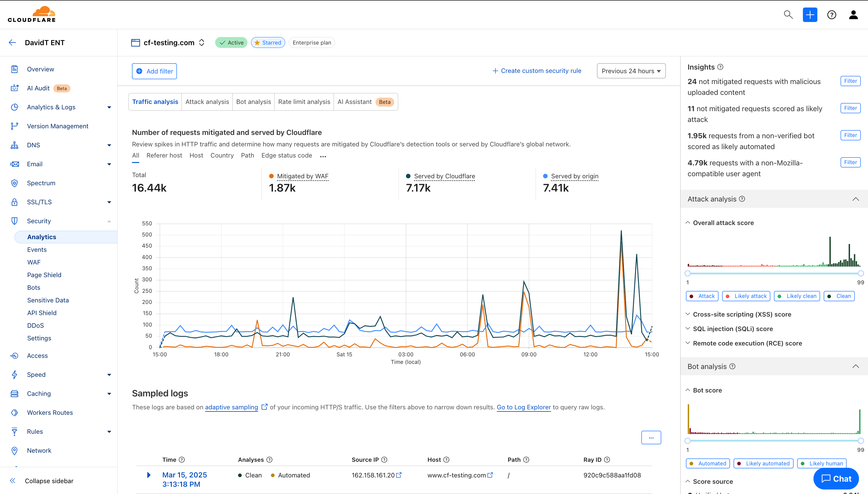Image resolution: width=868 pixels, height=494 pixels.
Task: Toggle the Mitigated by WAF series
Action: pos(303,176)
